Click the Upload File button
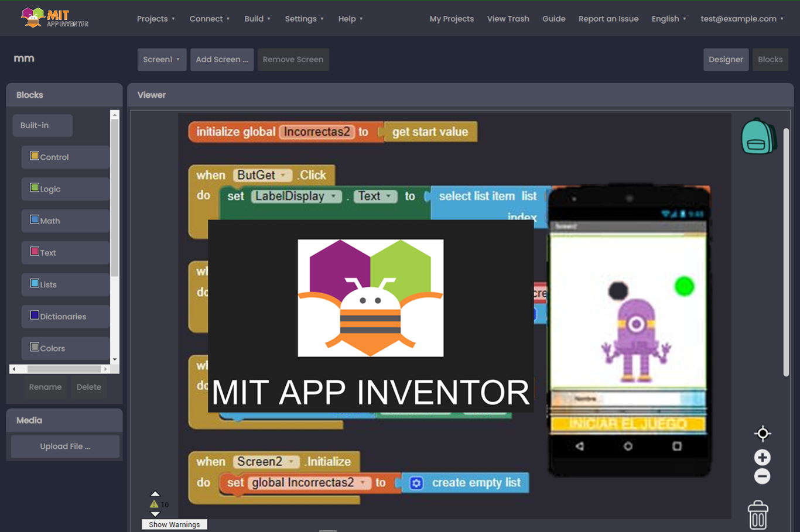The width and height of the screenshot is (800, 532). [65, 447]
